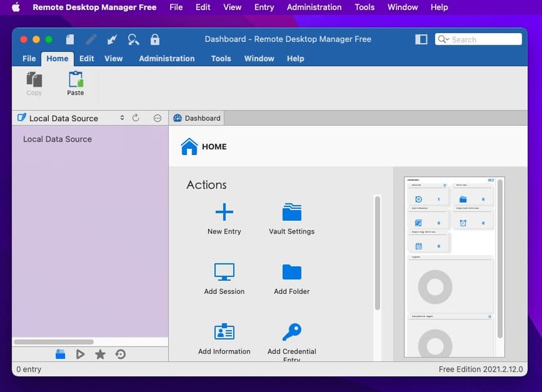Open Remote Desktop Manager Free app menu
Screen dimensions: 542x392
click(94, 7)
